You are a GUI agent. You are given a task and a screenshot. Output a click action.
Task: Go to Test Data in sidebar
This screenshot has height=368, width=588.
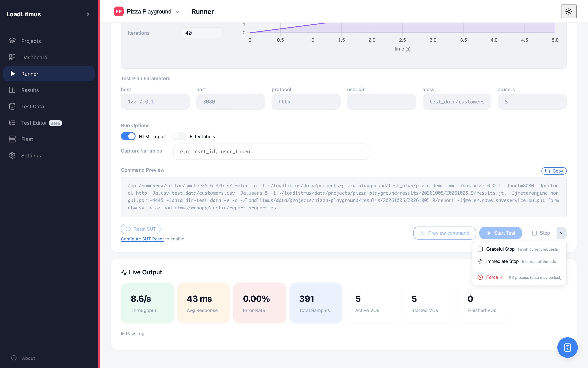pyautogui.click(x=49, y=106)
